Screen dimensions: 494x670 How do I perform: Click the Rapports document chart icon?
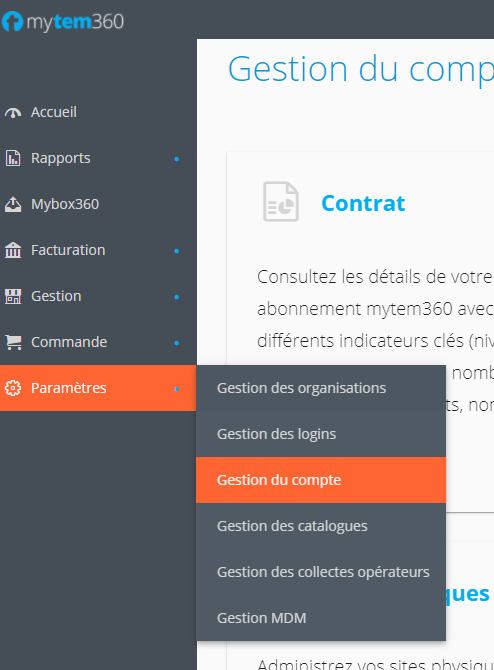[13, 158]
